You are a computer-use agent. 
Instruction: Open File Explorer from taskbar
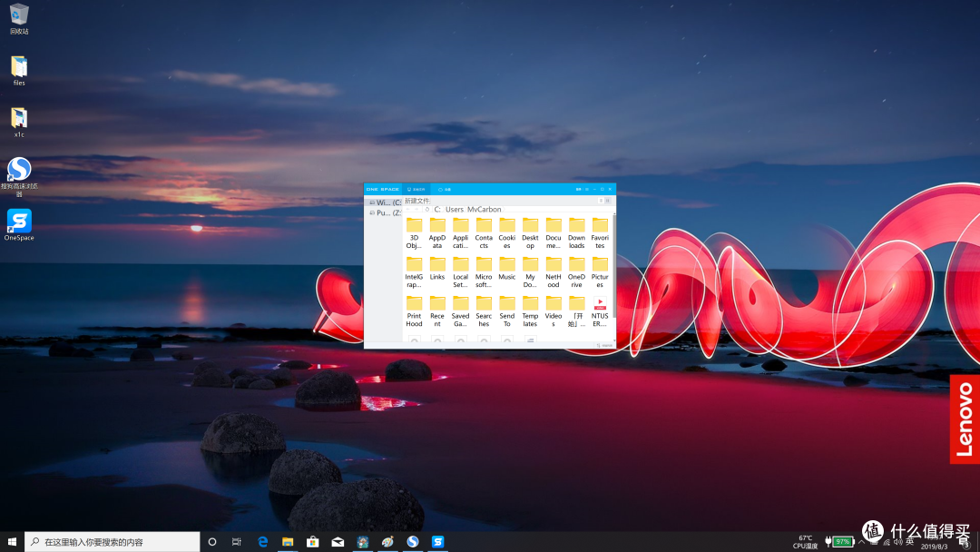click(x=288, y=542)
